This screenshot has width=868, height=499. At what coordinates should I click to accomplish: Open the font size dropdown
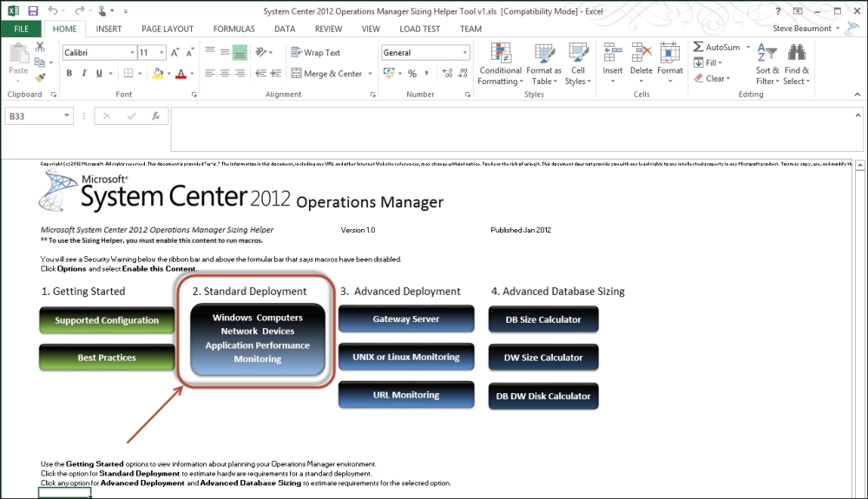click(161, 53)
